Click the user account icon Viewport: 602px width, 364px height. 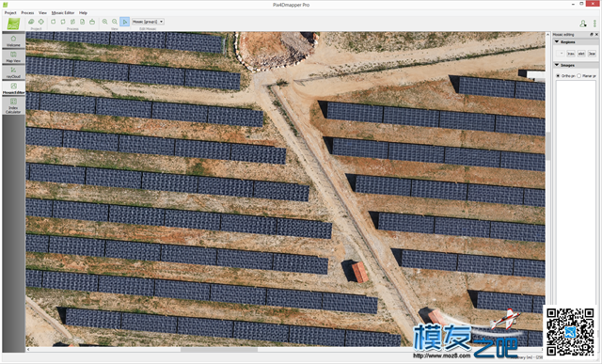pos(583,24)
